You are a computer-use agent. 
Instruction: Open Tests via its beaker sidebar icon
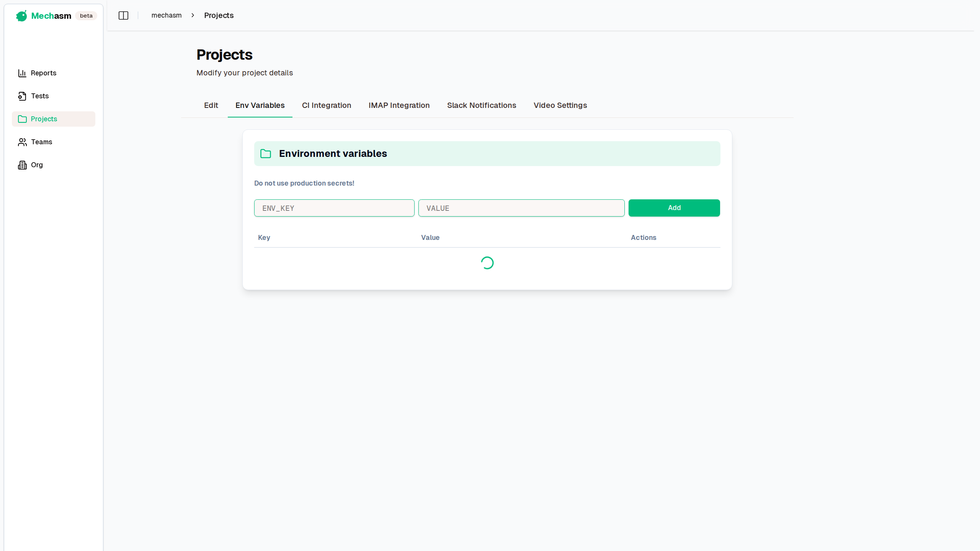click(22, 96)
